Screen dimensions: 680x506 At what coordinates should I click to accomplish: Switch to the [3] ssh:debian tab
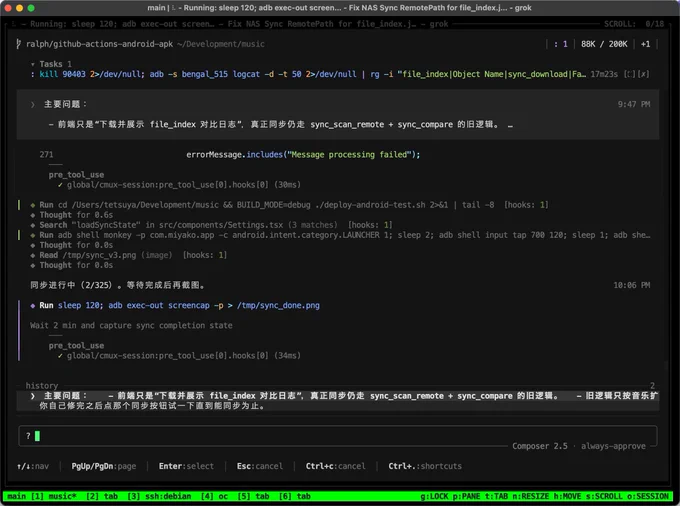tap(159, 496)
